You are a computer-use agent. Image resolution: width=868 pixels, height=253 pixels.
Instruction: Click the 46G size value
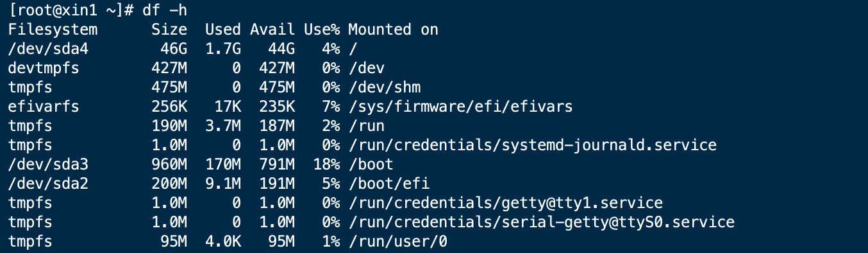point(174,49)
